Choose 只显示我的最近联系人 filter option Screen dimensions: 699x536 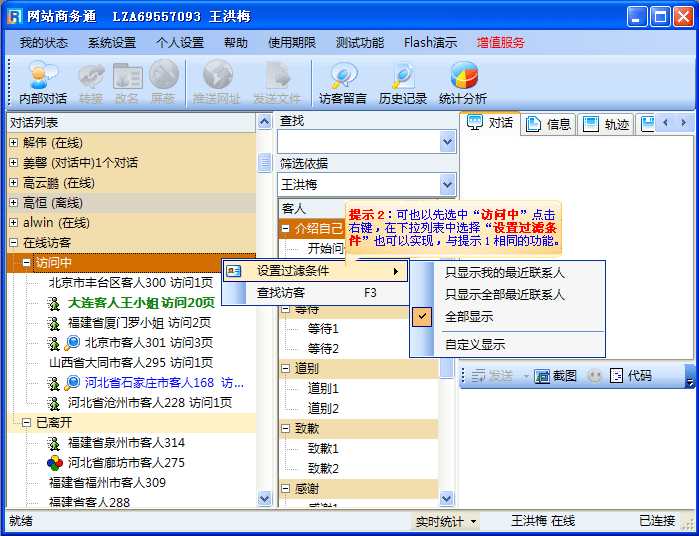504,273
